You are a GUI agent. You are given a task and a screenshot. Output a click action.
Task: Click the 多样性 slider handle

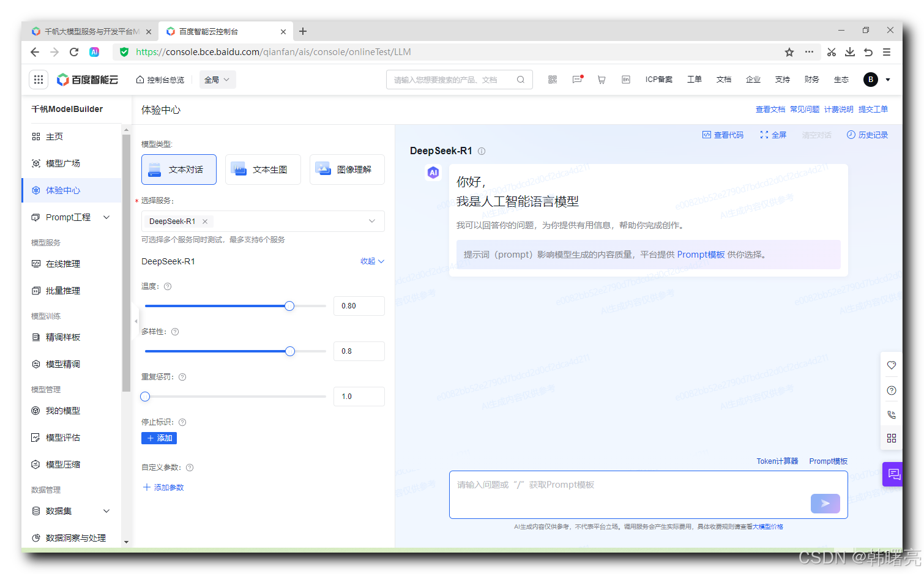coord(290,351)
